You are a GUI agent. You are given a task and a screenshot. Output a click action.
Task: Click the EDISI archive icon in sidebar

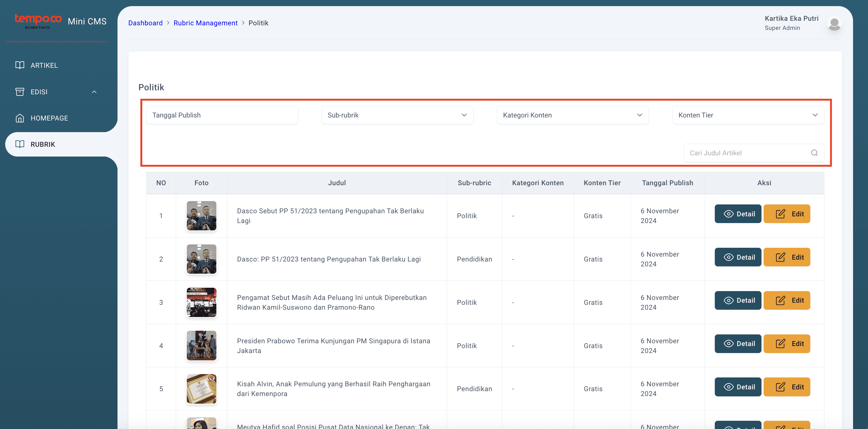coord(20,92)
